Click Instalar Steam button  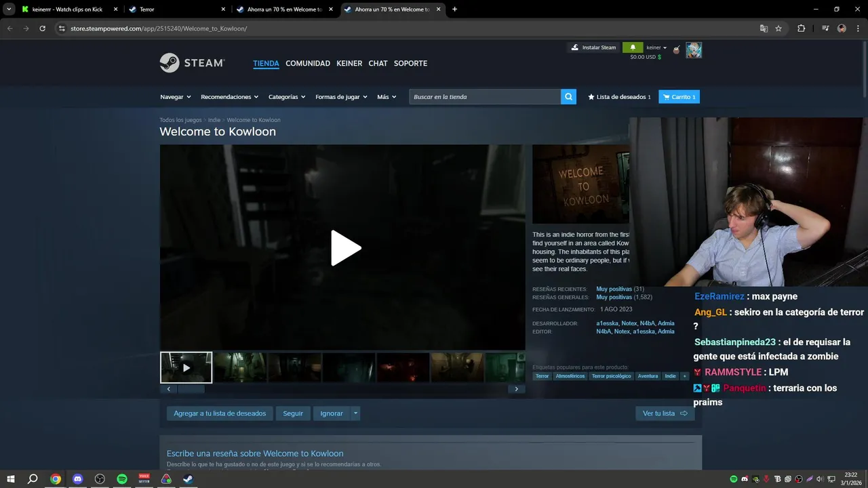coord(593,47)
